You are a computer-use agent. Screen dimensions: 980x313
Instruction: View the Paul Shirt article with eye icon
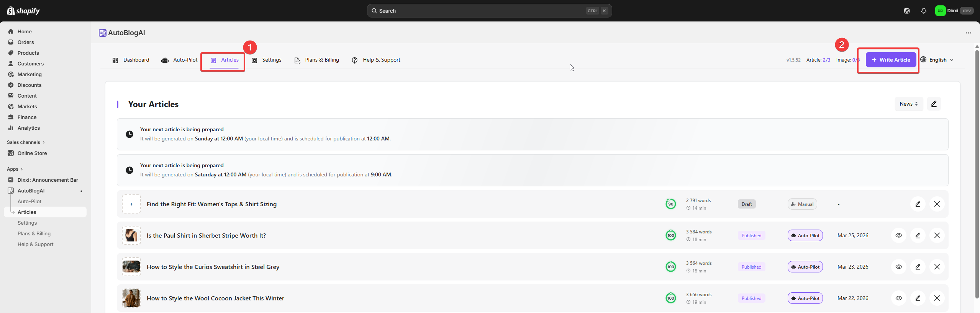(898, 235)
